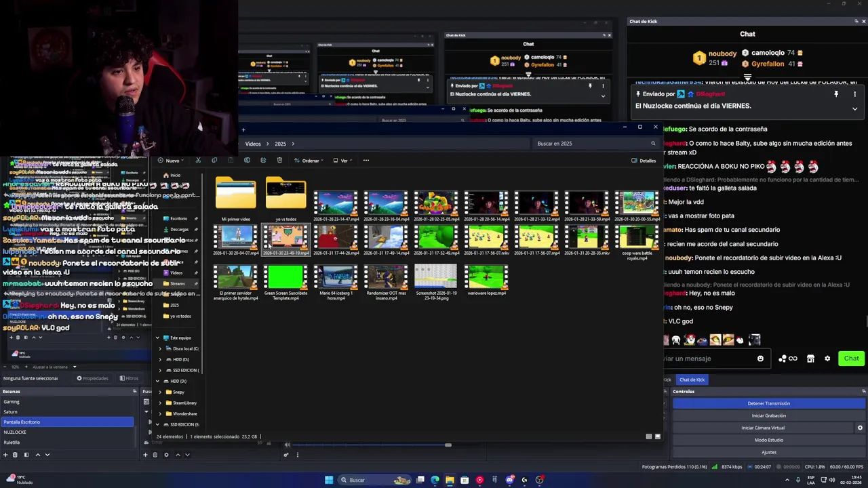The height and width of the screenshot is (488, 868).
Task: Expand Wondershare folder tree node
Action: point(160,413)
